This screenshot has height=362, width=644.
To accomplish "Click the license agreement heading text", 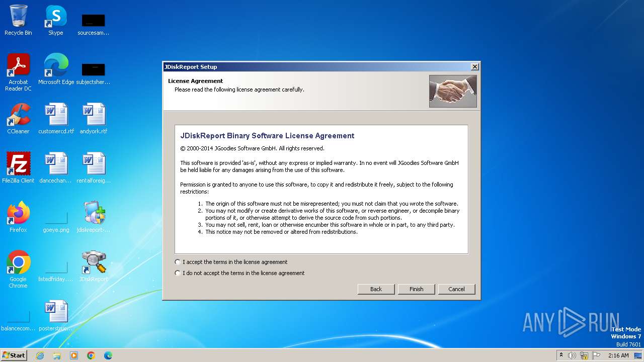I will pyautogui.click(x=267, y=136).
